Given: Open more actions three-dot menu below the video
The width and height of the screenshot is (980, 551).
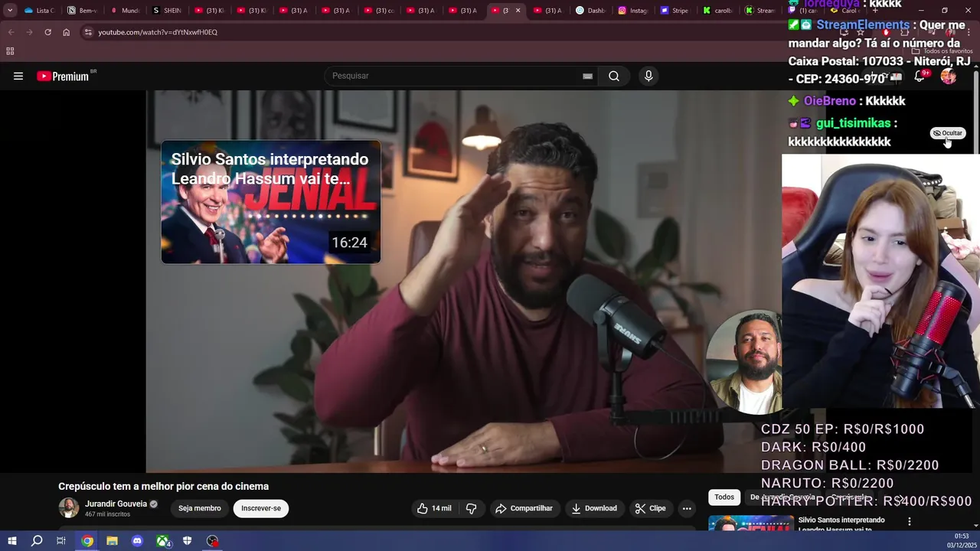Looking at the screenshot, I should (x=687, y=508).
